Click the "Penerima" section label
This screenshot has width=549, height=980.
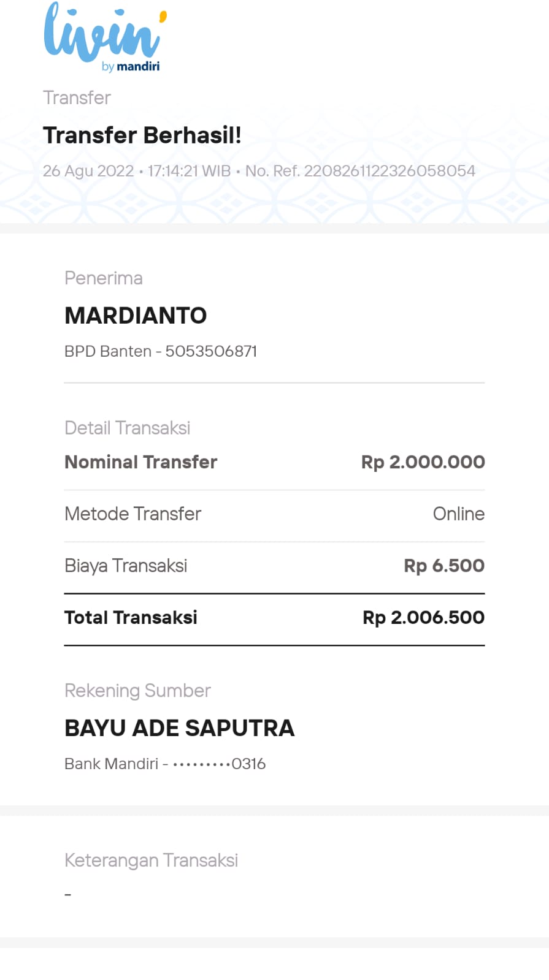(x=104, y=278)
